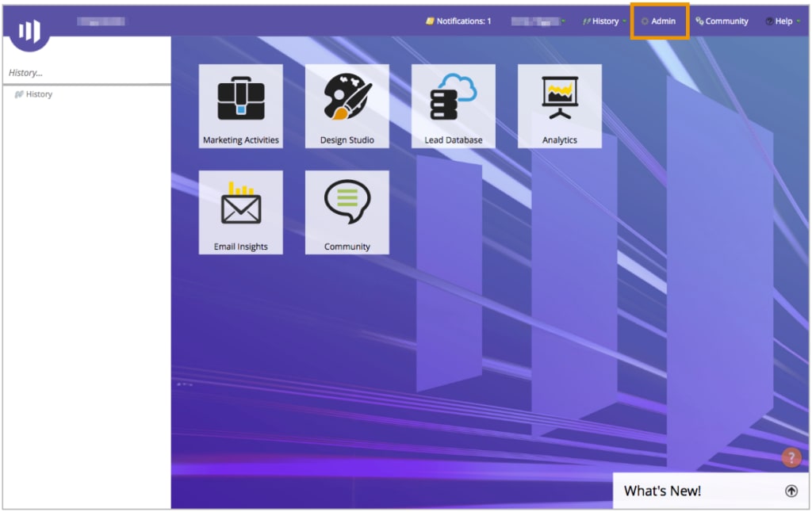Open the Analytics tile

pyautogui.click(x=560, y=106)
